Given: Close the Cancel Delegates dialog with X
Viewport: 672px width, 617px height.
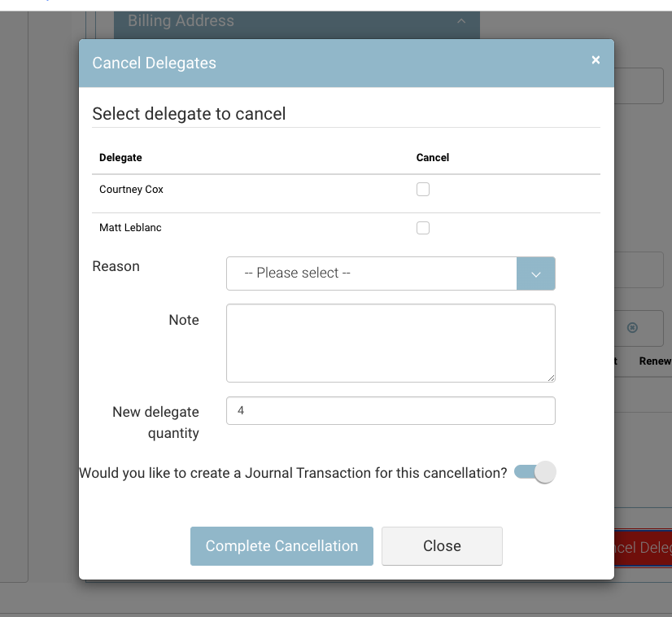Looking at the screenshot, I should click(596, 60).
